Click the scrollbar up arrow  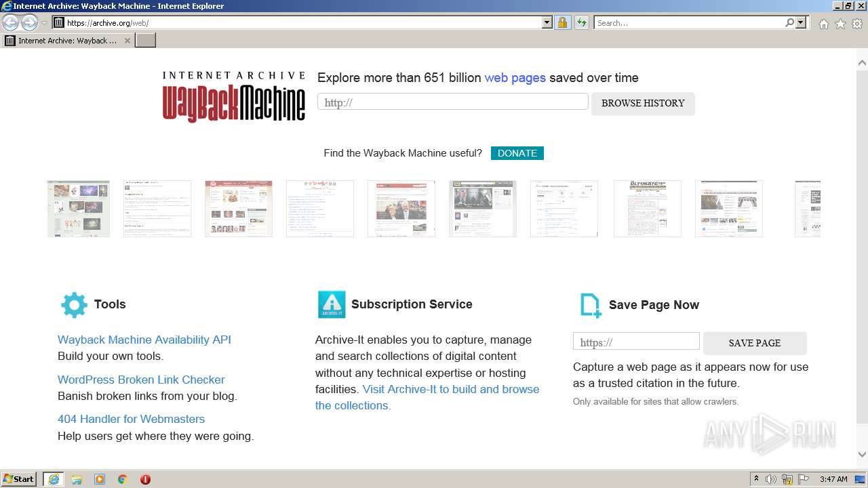click(862, 62)
